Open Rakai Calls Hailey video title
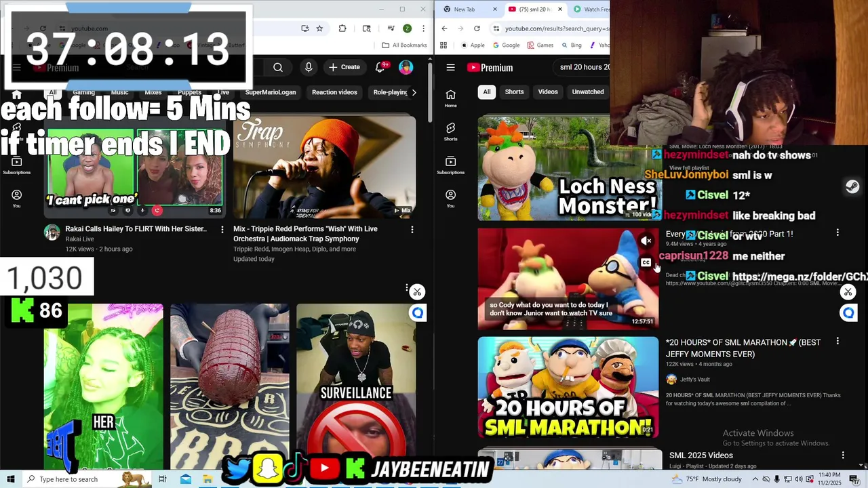The image size is (868, 488). 136,229
